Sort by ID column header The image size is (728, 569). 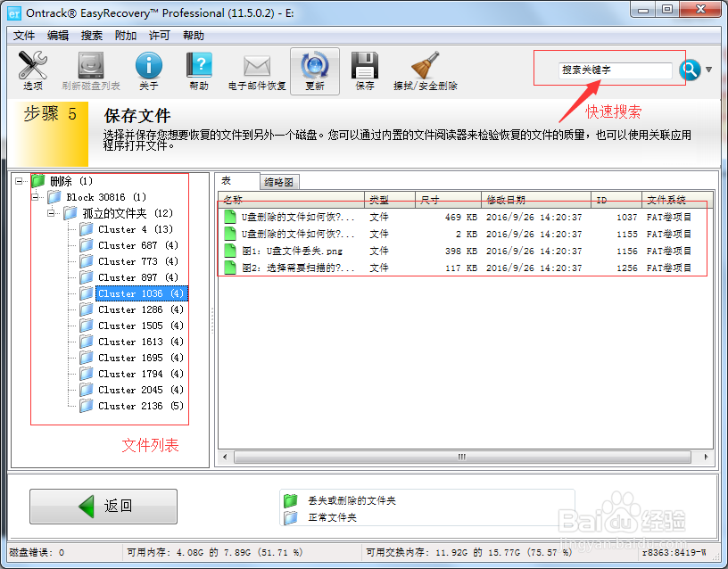[x=616, y=200]
